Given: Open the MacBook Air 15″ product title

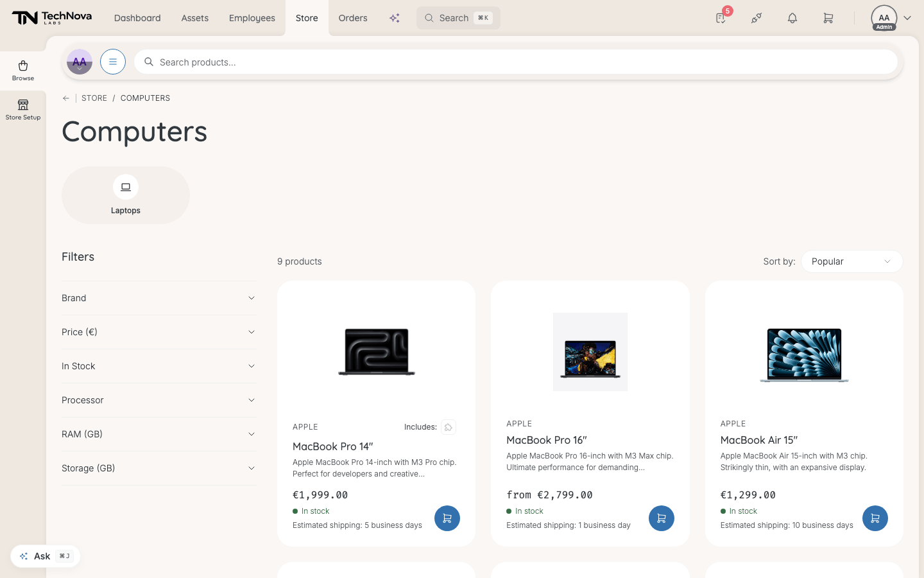Looking at the screenshot, I should pos(759,440).
